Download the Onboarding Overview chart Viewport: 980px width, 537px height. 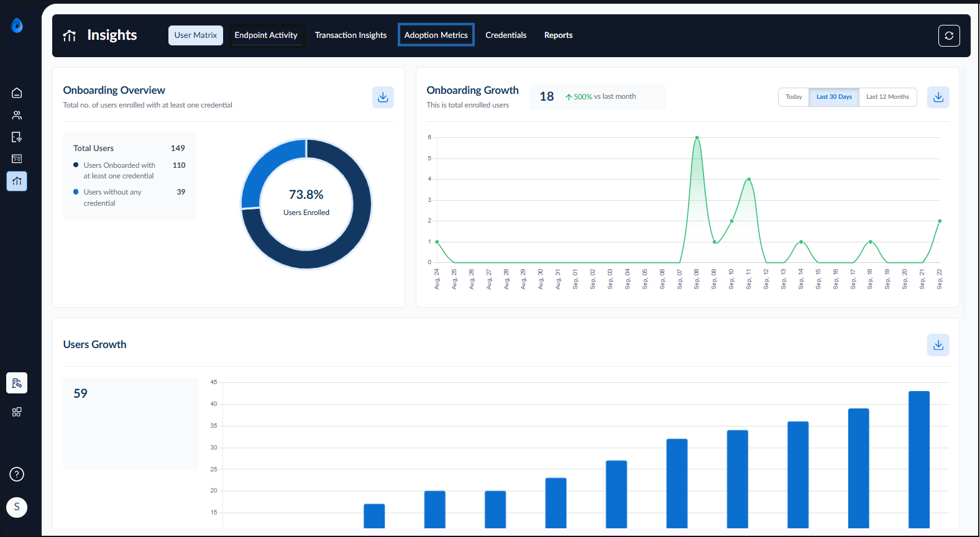pos(383,97)
